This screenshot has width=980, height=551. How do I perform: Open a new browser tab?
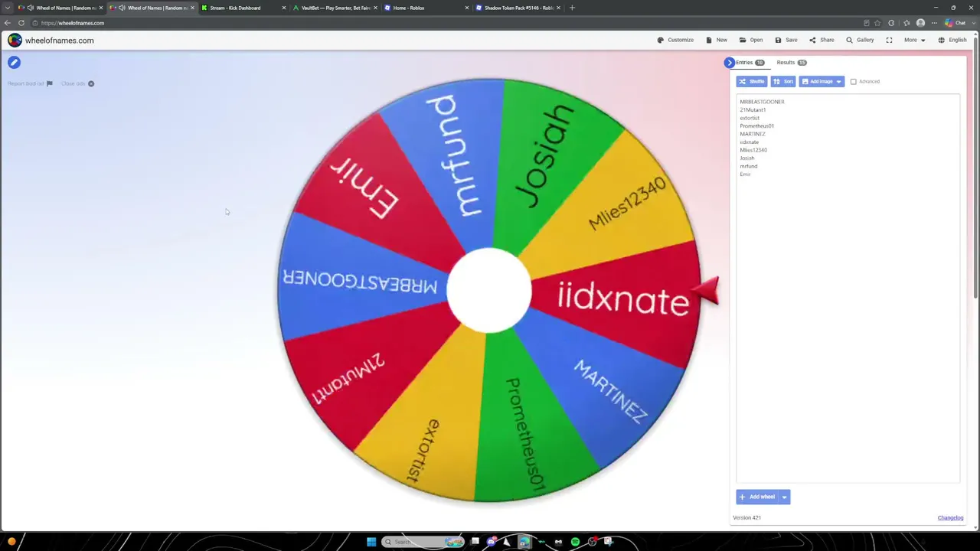pos(572,8)
